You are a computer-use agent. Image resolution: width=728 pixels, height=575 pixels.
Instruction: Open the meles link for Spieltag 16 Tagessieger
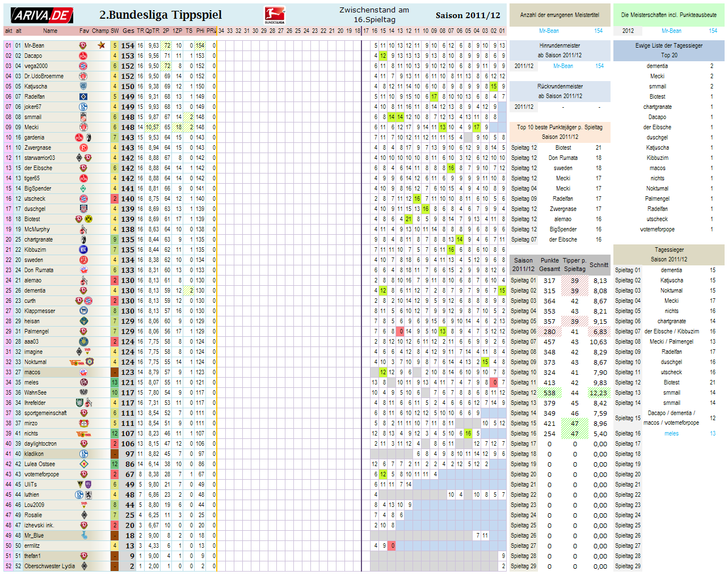tap(671, 433)
